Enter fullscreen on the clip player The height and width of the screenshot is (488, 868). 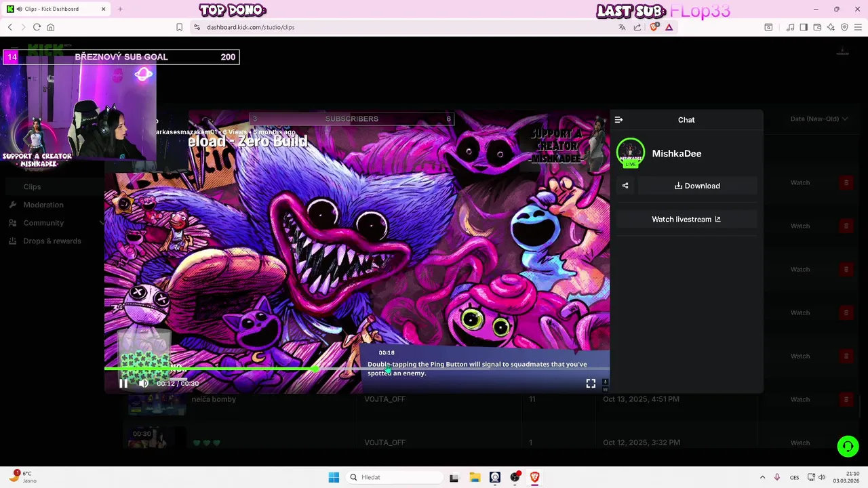click(x=591, y=384)
